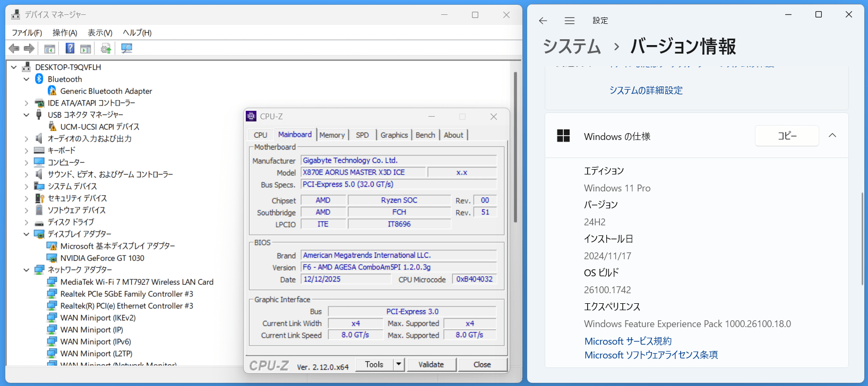Open the 操作(A) menu in Device Manager
The image size is (868, 386).
pyautogui.click(x=65, y=33)
